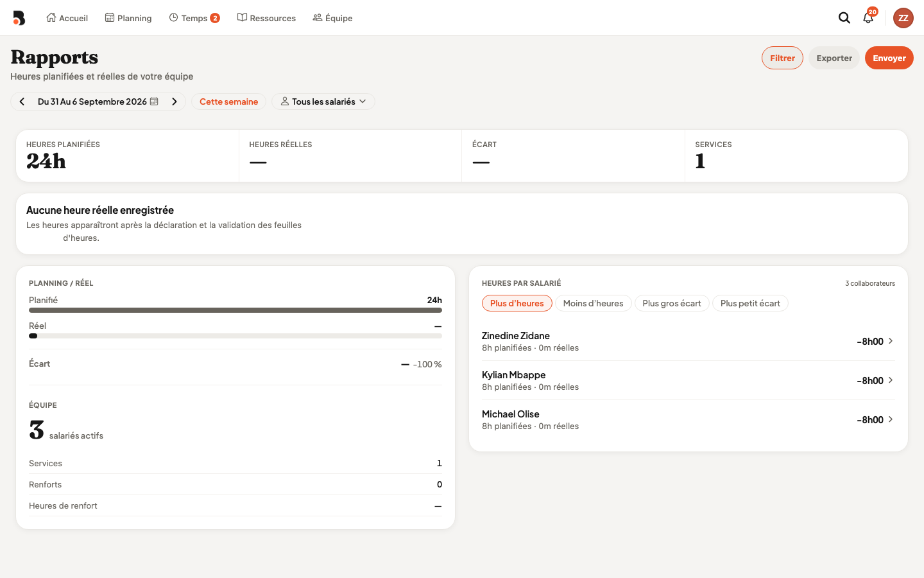Select the 'Plus gros écart' sort chip

tap(672, 303)
